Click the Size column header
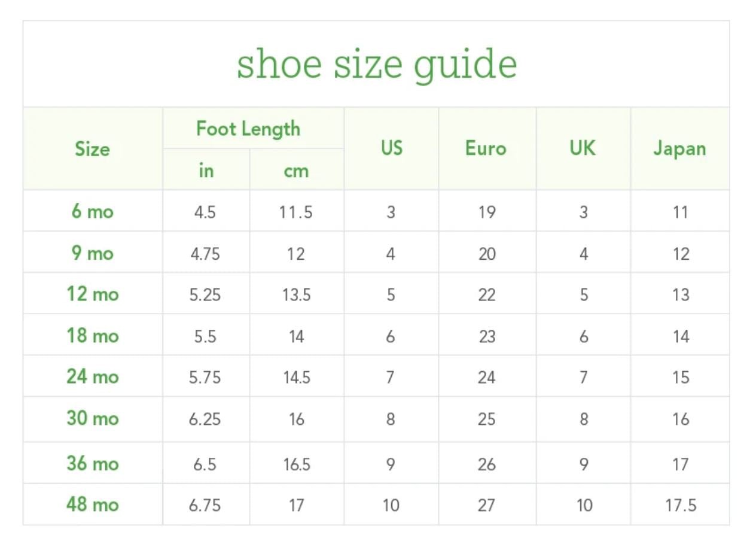Viewport: 756px width, 550px height. click(92, 149)
